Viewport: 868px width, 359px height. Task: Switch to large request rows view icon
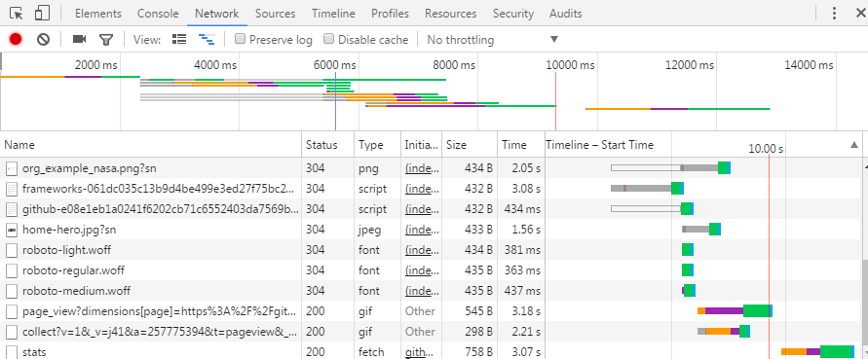(x=179, y=39)
